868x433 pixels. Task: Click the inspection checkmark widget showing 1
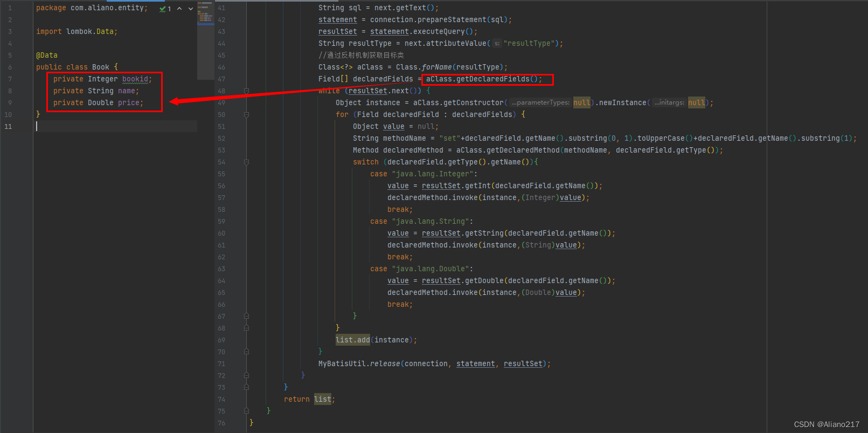pos(165,9)
